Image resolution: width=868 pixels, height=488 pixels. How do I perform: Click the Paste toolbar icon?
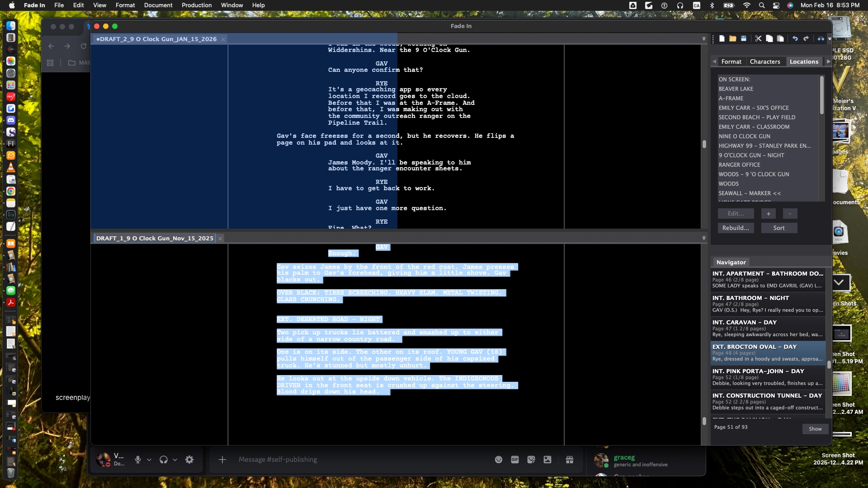[x=780, y=39]
